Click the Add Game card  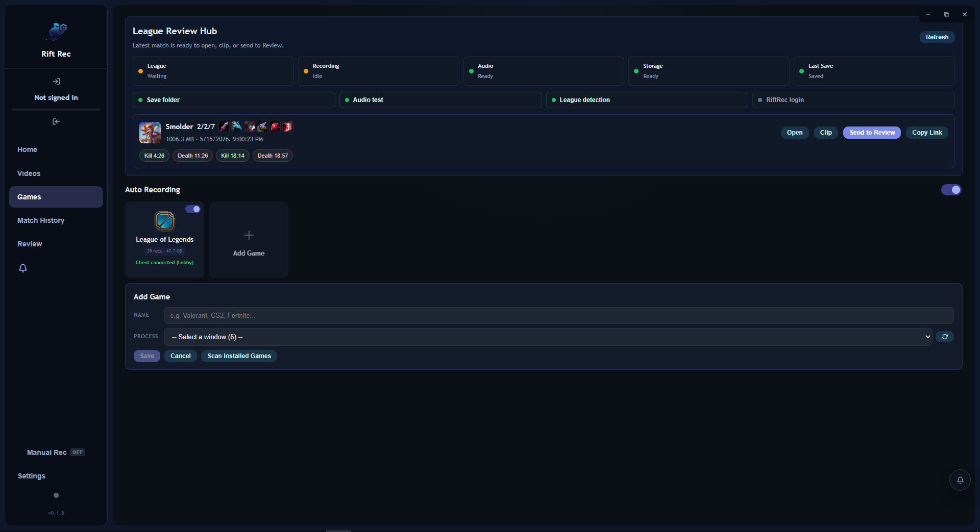pyautogui.click(x=249, y=240)
